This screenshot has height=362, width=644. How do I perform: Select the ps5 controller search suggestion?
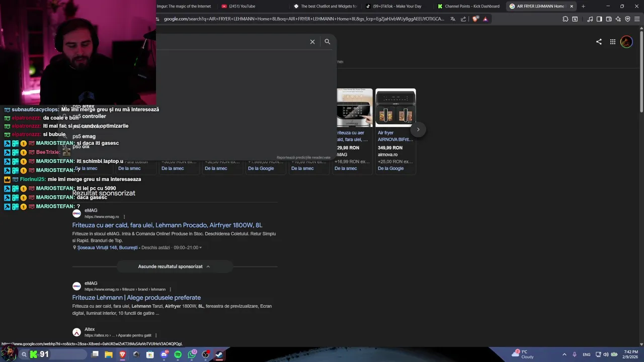tap(89, 116)
